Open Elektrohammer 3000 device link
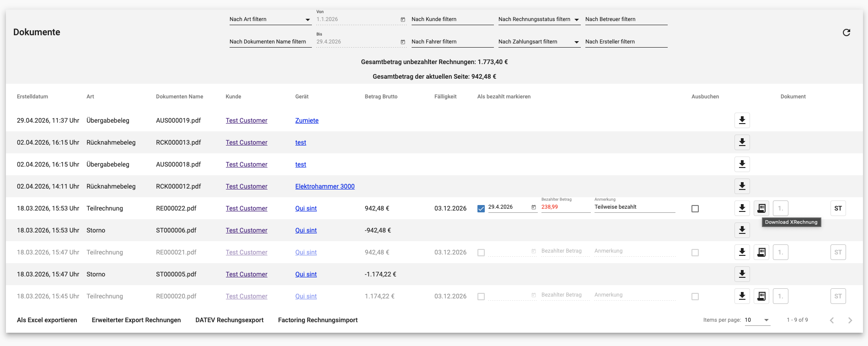 (x=325, y=186)
